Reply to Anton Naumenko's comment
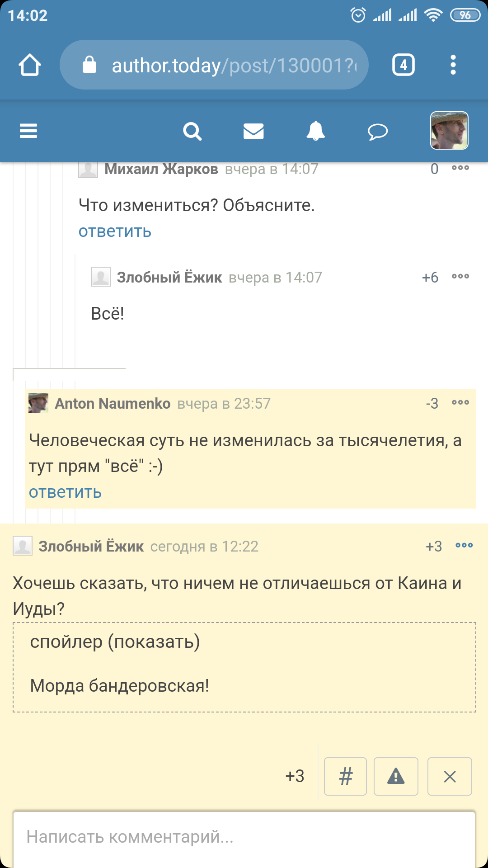This screenshot has height=868, width=488. 65,492
